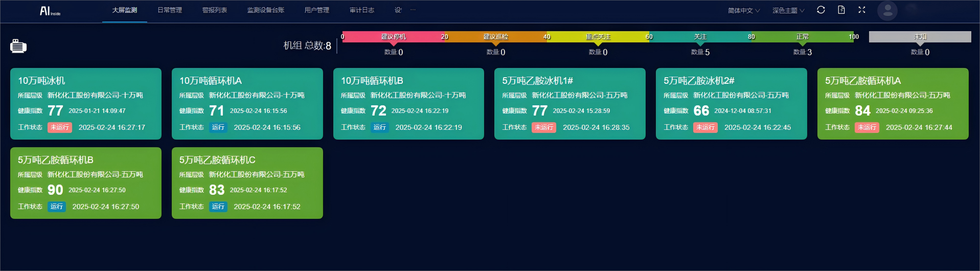Click the 未运行 badge on 10万吨冰机
980x271 pixels.
60,127
